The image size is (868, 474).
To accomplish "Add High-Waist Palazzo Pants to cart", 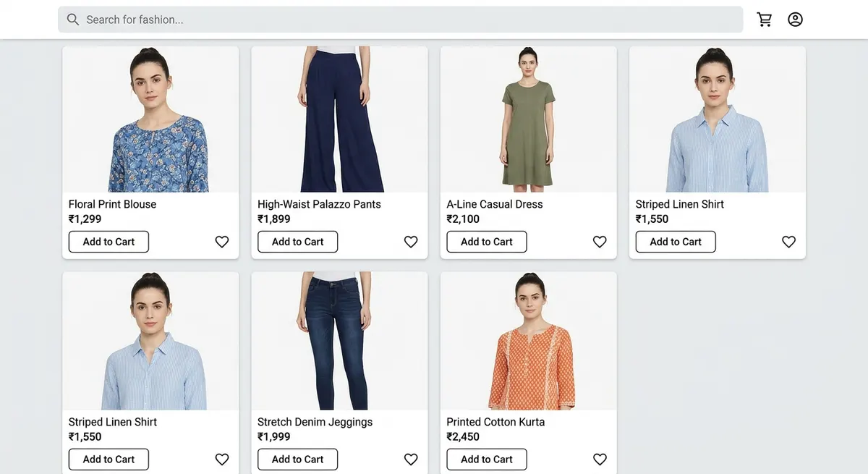I will coord(297,241).
